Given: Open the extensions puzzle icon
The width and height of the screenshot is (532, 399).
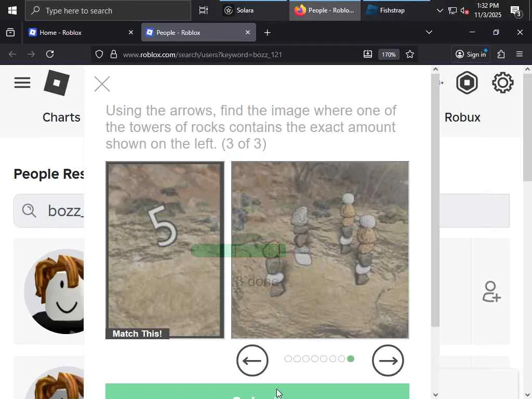Looking at the screenshot, I should (x=501, y=54).
